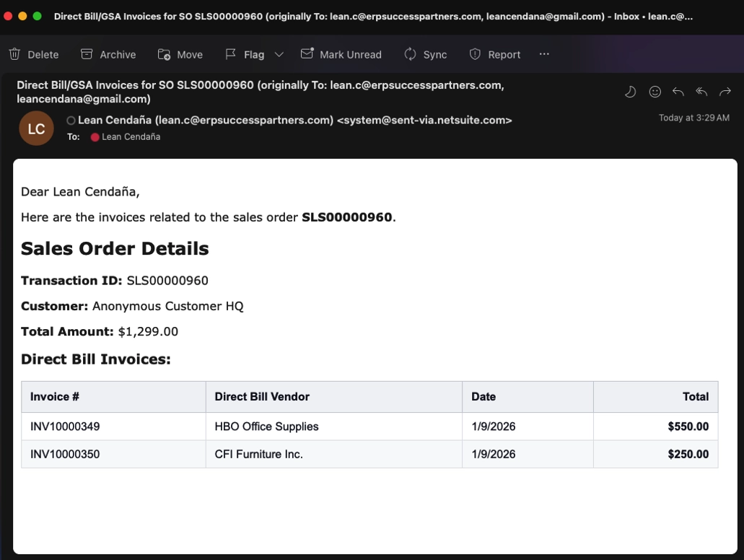The image size is (744, 560).
Task: Reply All using the double-arrow icon
Action: click(x=701, y=92)
